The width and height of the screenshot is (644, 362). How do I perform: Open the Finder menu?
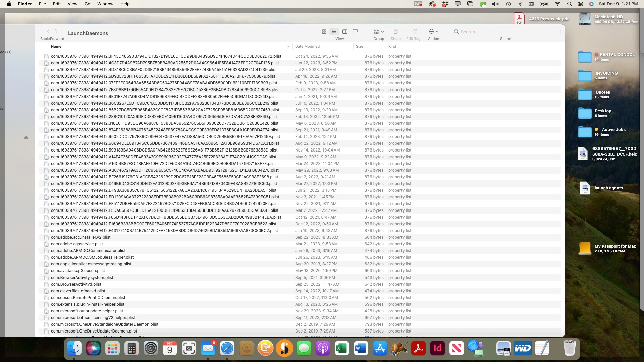(x=25, y=4)
